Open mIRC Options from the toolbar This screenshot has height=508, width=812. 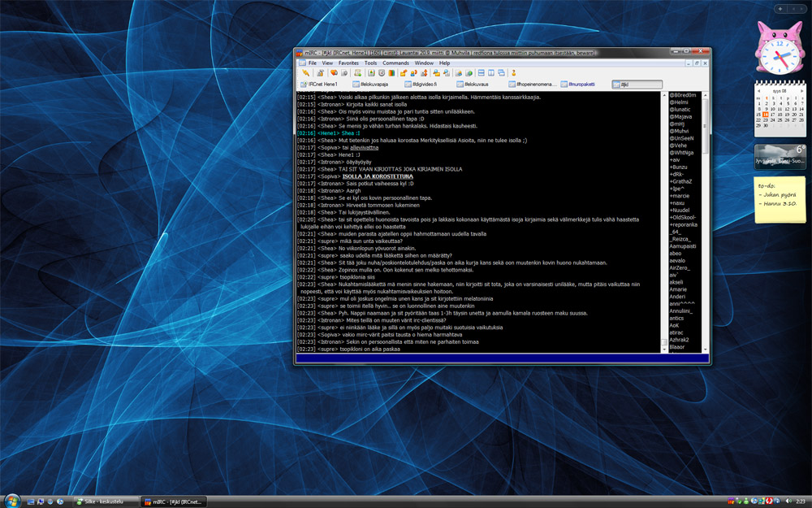pyautogui.click(x=319, y=73)
